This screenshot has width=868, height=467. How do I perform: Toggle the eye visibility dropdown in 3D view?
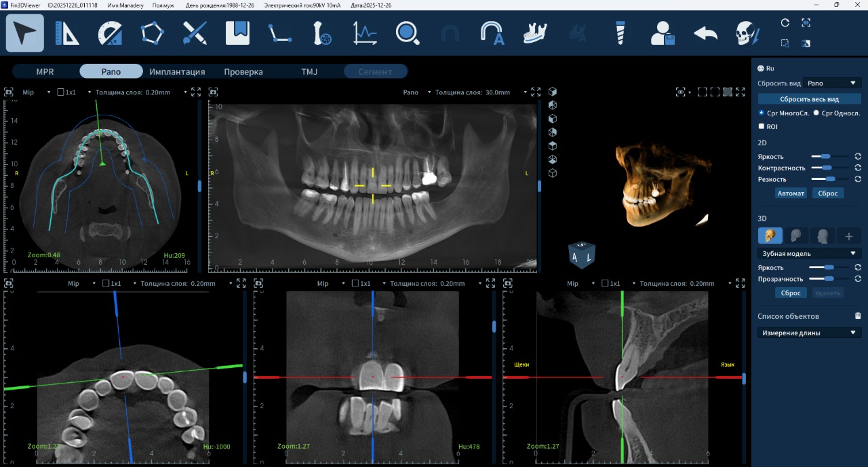pyautogui.click(x=684, y=92)
